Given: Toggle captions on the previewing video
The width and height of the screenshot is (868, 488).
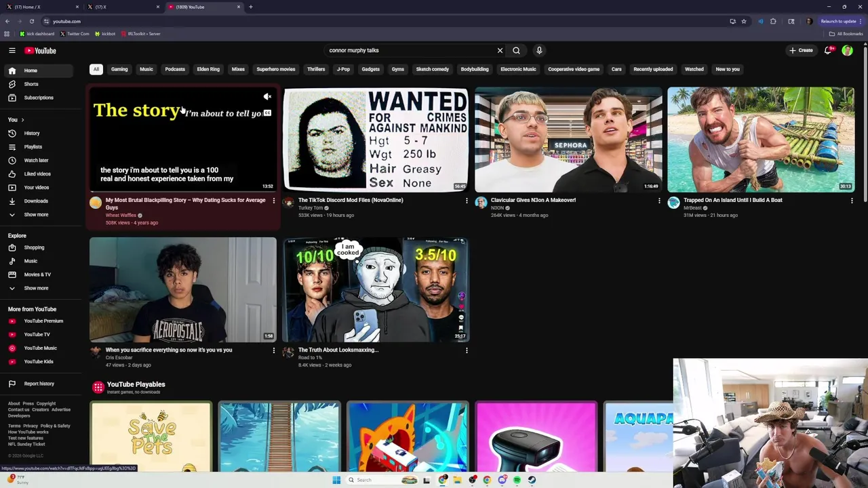Looking at the screenshot, I should (x=267, y=113).
